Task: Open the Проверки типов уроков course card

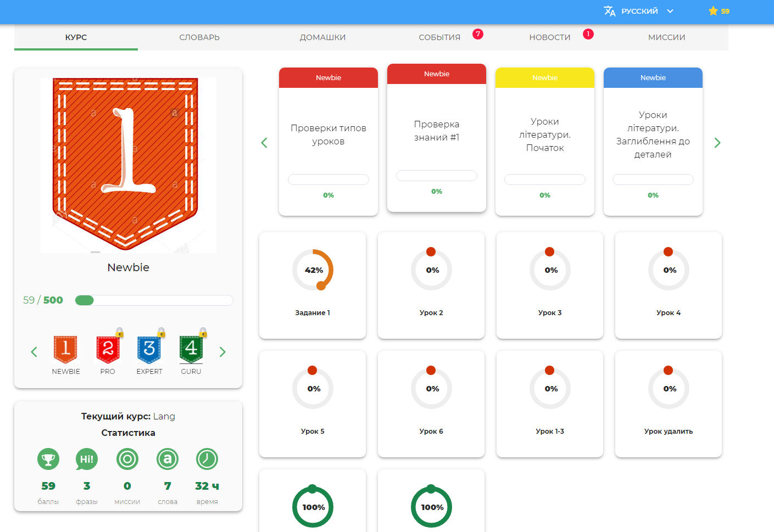Action: tap(328, 142)
